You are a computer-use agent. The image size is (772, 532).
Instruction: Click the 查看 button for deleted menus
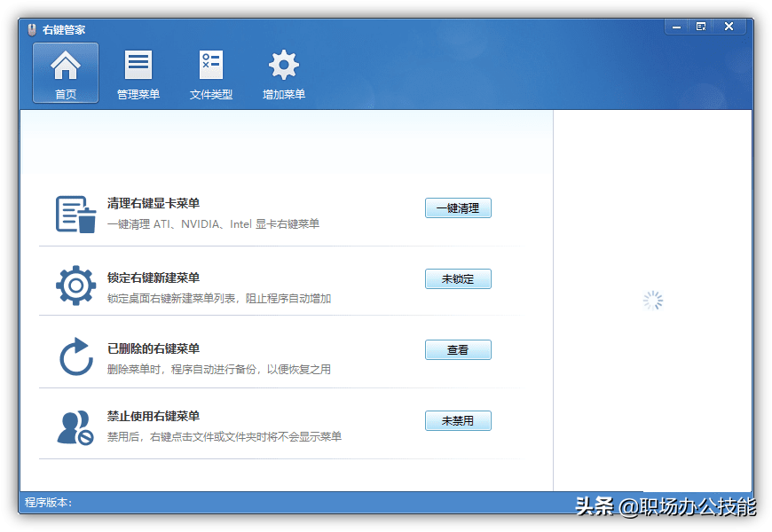[458, 349]
